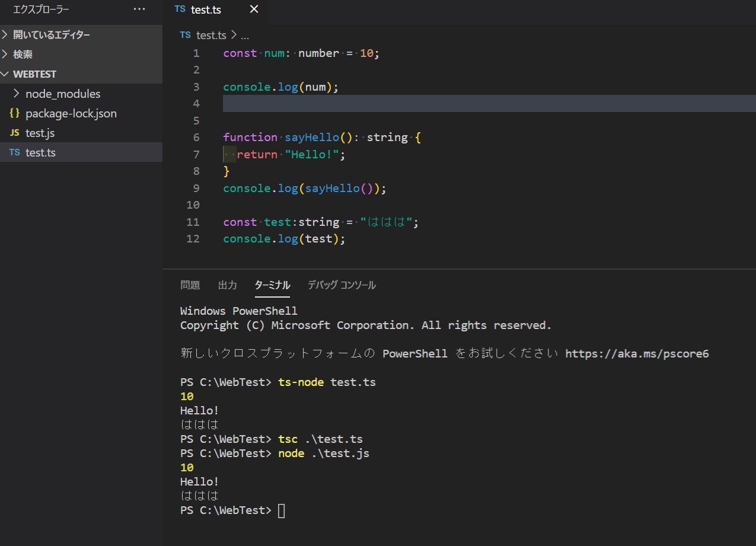Click 'ts-node test.ts' command in terminal

tap(327, 382)
